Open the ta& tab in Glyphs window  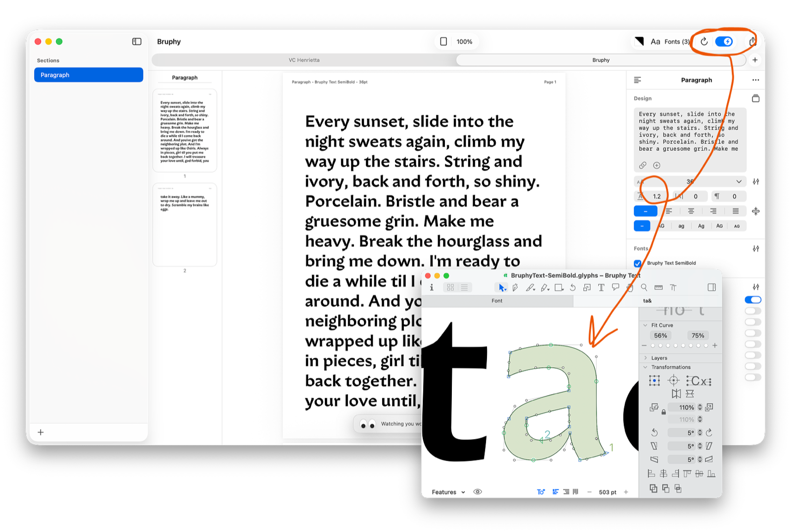click(x=647, y=301)
